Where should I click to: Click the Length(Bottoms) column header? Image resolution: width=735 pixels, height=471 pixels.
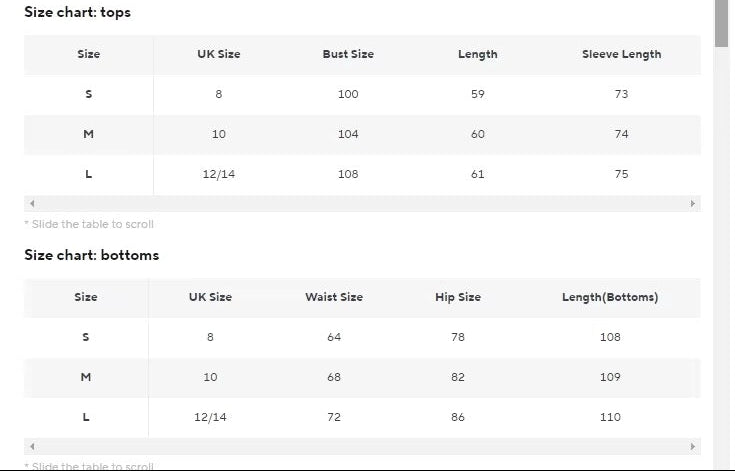click(x=610, y=297)
